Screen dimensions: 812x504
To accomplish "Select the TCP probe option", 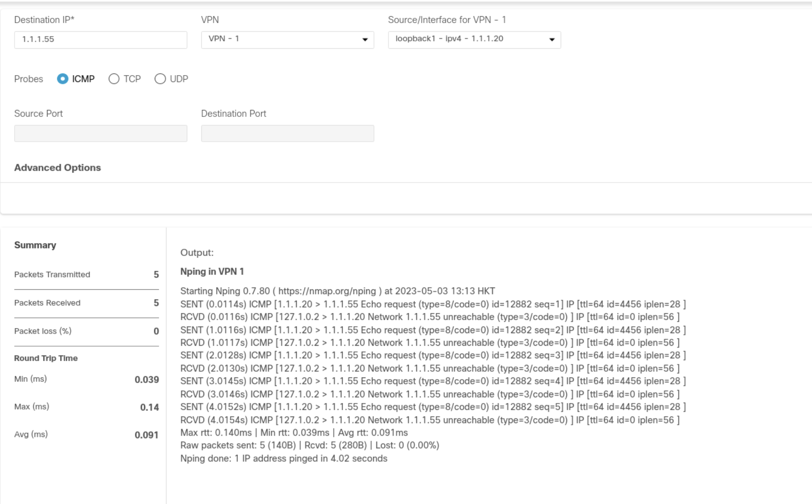I will pos(114,79).
